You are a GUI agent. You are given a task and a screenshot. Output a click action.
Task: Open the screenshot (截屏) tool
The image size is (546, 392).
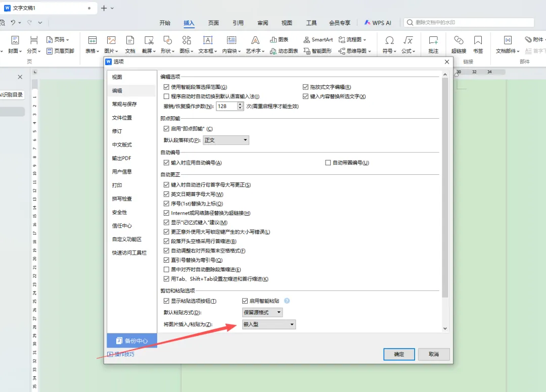tap(149, 44)
